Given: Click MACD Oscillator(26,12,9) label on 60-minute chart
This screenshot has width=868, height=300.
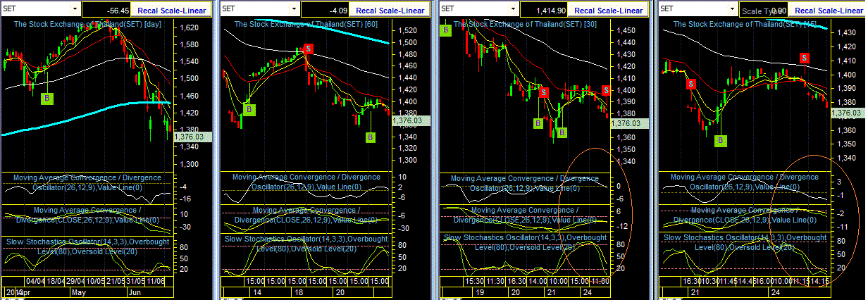Looking at the screenshot, I should (x=305, y=182).
